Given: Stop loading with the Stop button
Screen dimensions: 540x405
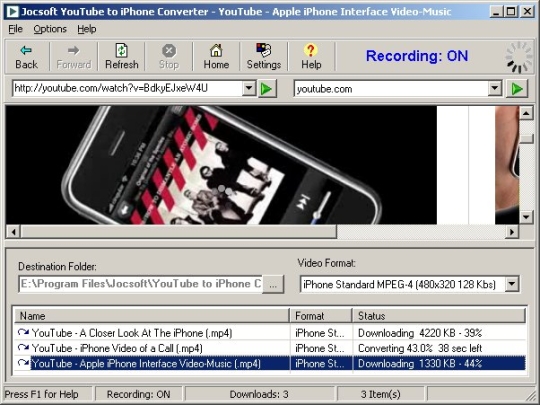Looking at the screenshot, I should [x=169, y=57].
